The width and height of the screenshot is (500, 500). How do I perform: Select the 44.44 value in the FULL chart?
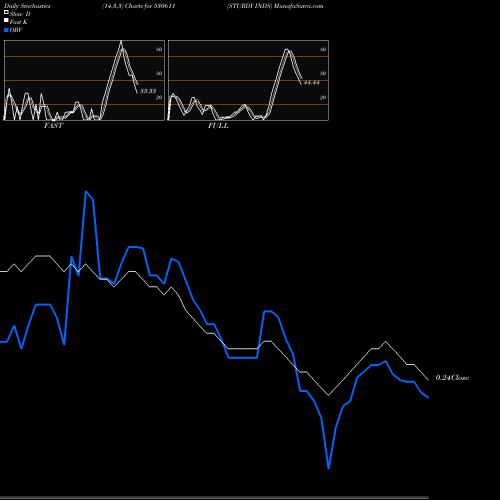point(312,83)
